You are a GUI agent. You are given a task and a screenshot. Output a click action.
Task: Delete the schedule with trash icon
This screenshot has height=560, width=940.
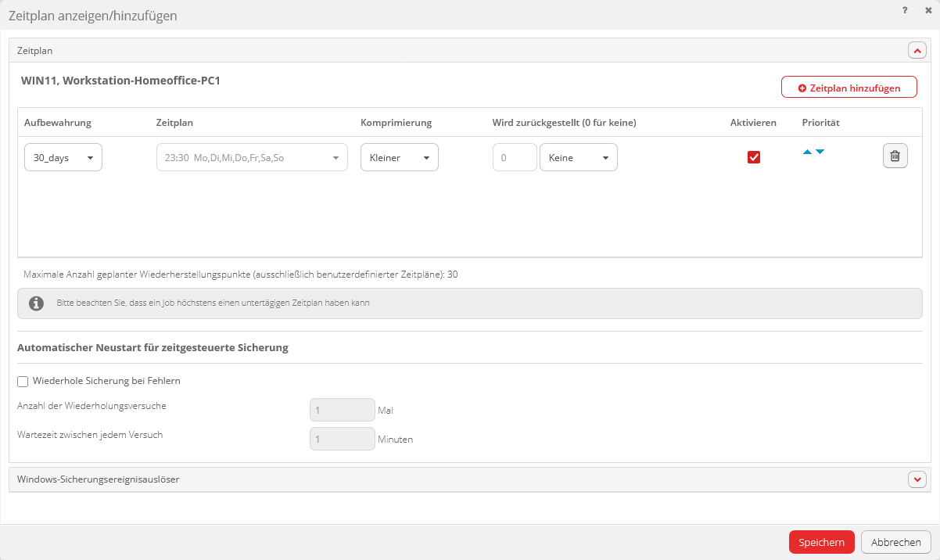pyautogui.click(x=895, y=156)
